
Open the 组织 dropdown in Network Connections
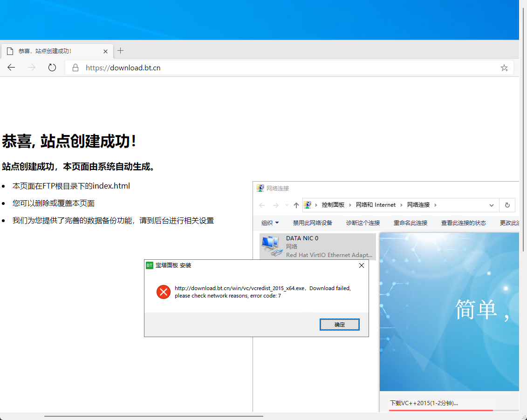pos(270,223)
